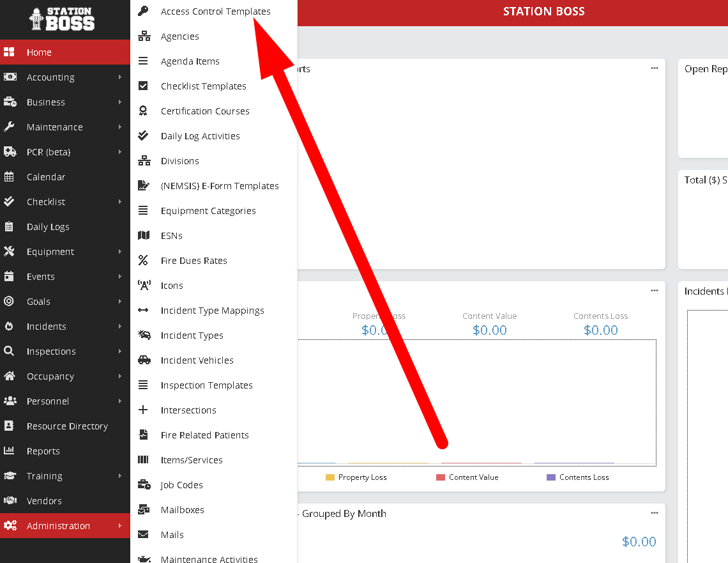Click the Calendar icon in sidebar

point(10,177)
